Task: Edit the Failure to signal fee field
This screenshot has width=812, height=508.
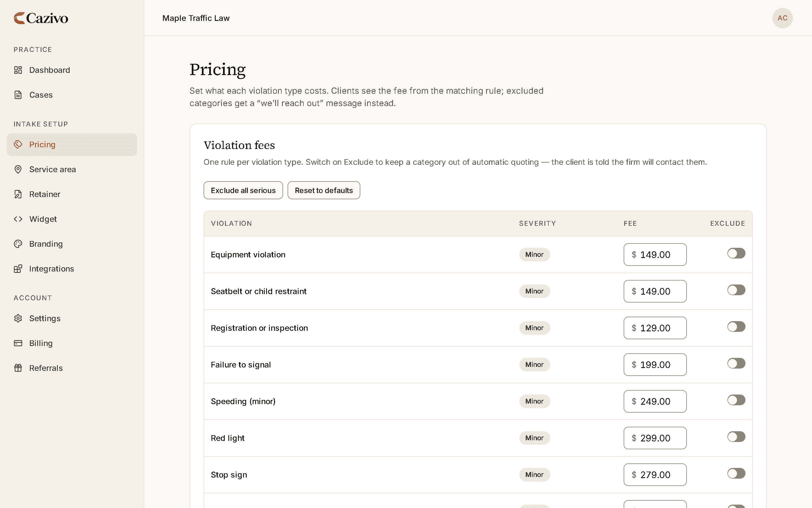Action: click(x=655, y=365)
